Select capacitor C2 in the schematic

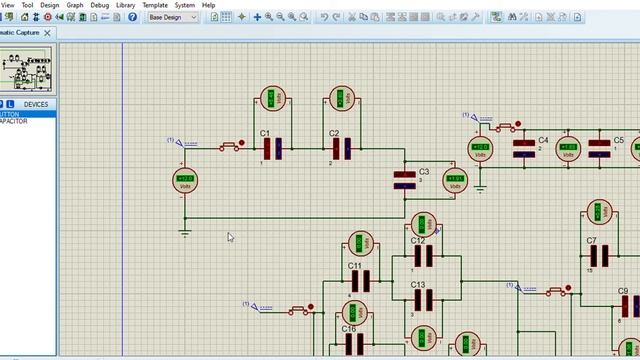point(342,149)
